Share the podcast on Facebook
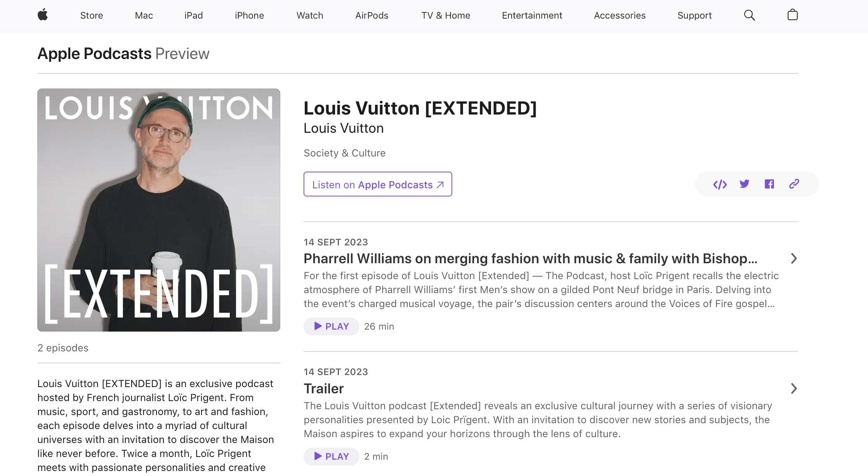The image size is (868, 476). pos(769,184)
